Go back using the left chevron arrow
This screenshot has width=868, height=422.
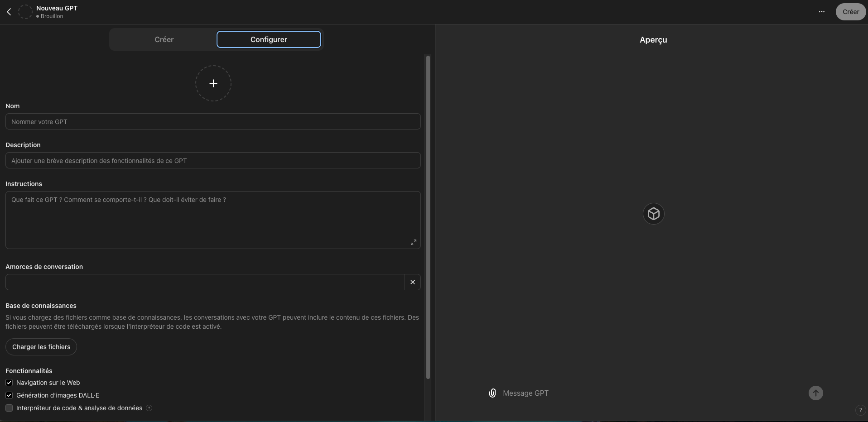click(x=9, y=12)
